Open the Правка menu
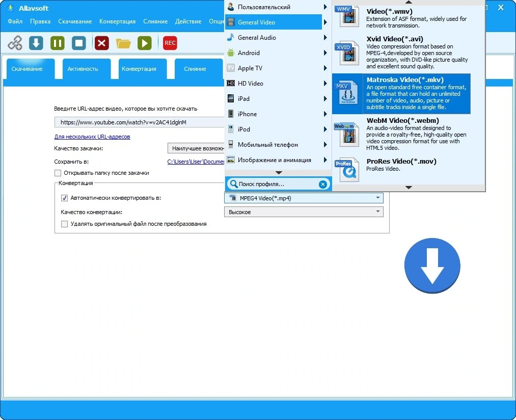The height and width of the screenshot is (420, 516). tap(40, 21)
